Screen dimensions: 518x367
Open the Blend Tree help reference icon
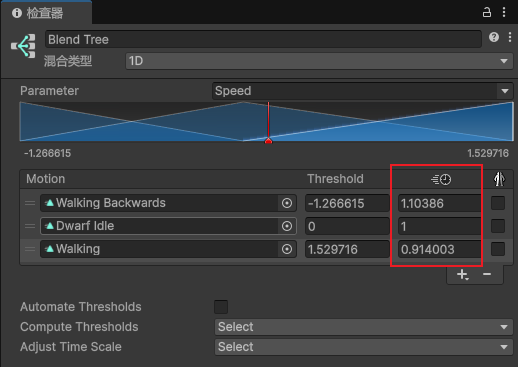(x=494, y=37)
